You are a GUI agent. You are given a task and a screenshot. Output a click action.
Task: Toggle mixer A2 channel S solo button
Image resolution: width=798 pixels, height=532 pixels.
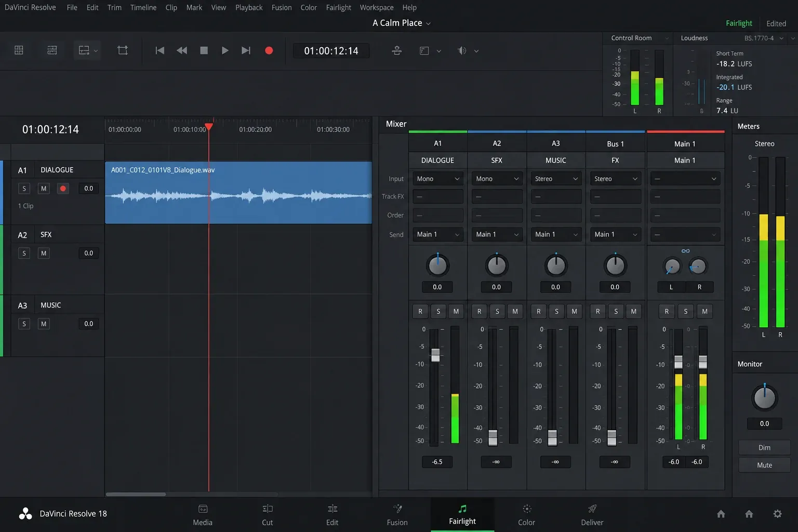[x=497, y=311]
